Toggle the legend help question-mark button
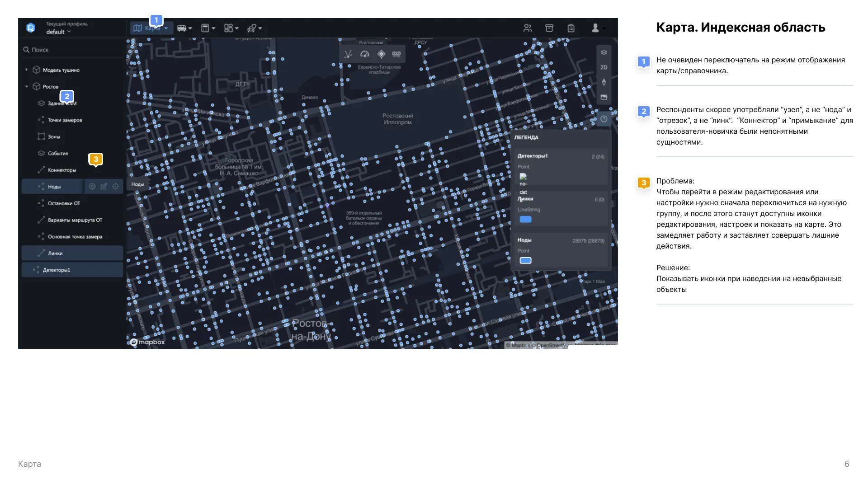The width and height of the screenshot is (868, 488). tap(604, 119)
